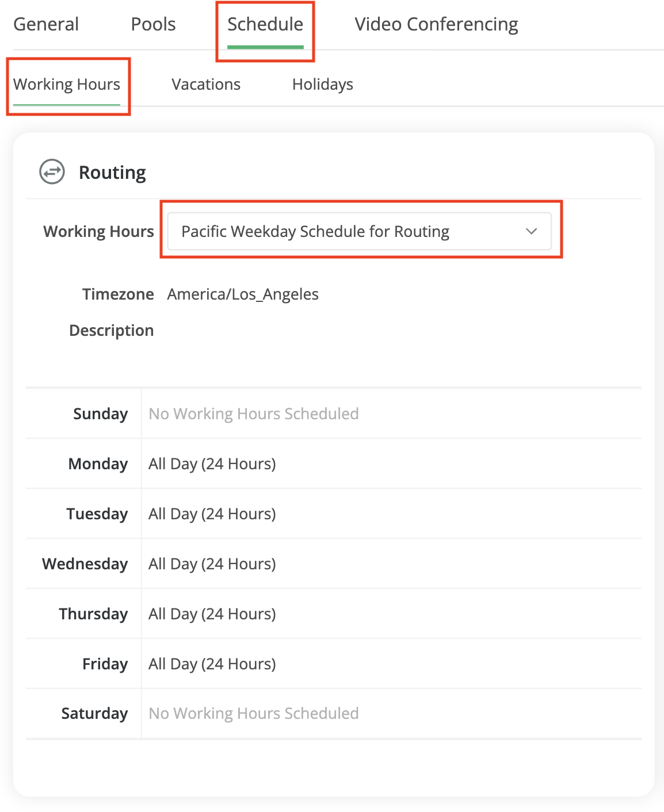Go to Video Conferencing tab
The width and height of the screenshot is (664, 812).
pos(436,24)
